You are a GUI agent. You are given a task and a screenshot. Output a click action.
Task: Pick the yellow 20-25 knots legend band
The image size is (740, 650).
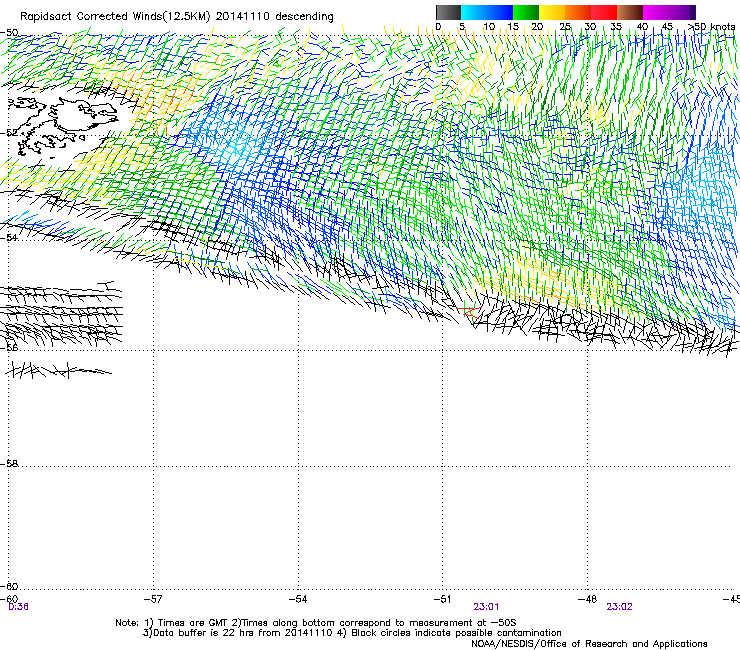coord(552,12)
